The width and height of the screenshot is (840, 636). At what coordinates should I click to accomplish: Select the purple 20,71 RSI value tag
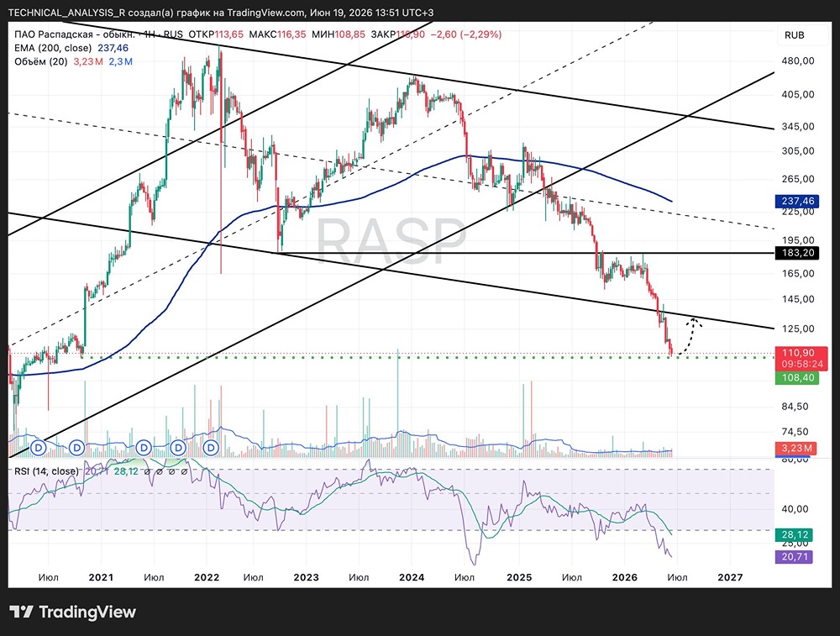(x=794, y=557)
